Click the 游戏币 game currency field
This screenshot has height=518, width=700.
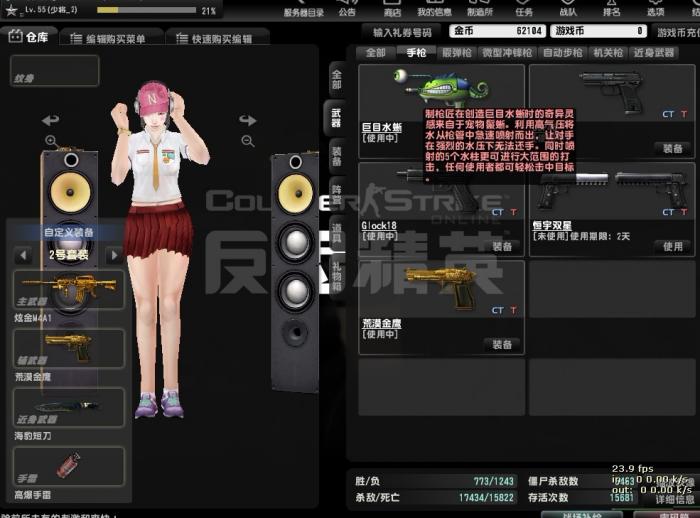coord(599,31)
